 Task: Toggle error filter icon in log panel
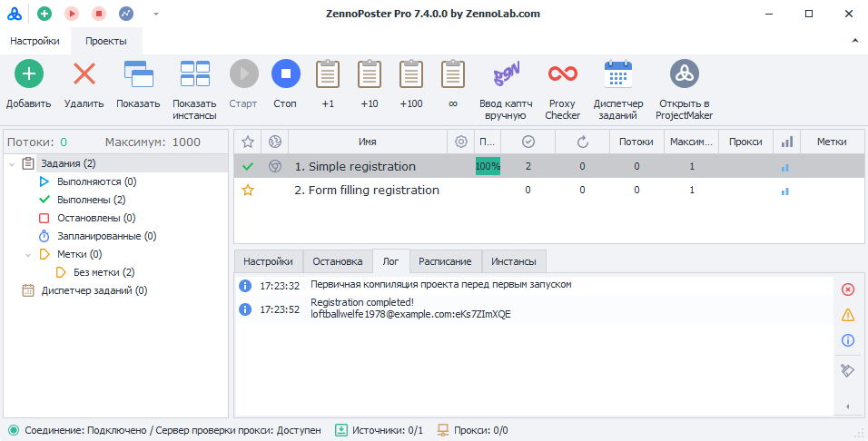click(x=848, y=289)
